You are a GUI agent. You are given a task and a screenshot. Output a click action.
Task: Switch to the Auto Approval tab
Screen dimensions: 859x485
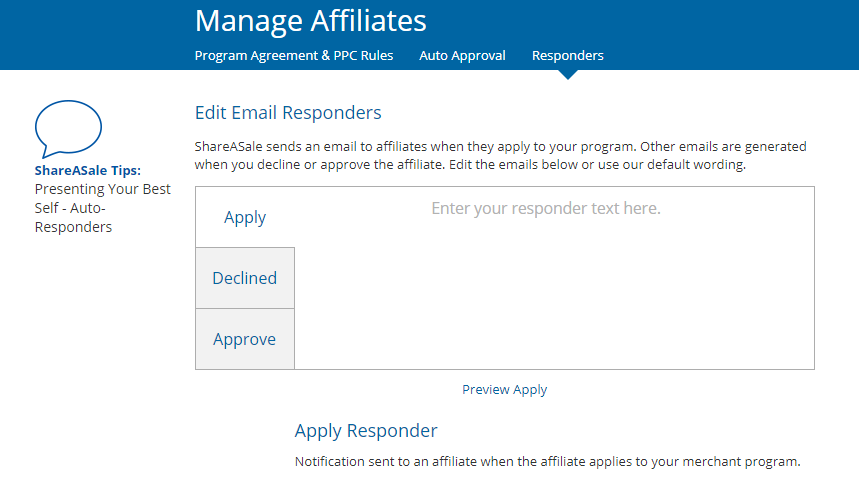[462, 55]
